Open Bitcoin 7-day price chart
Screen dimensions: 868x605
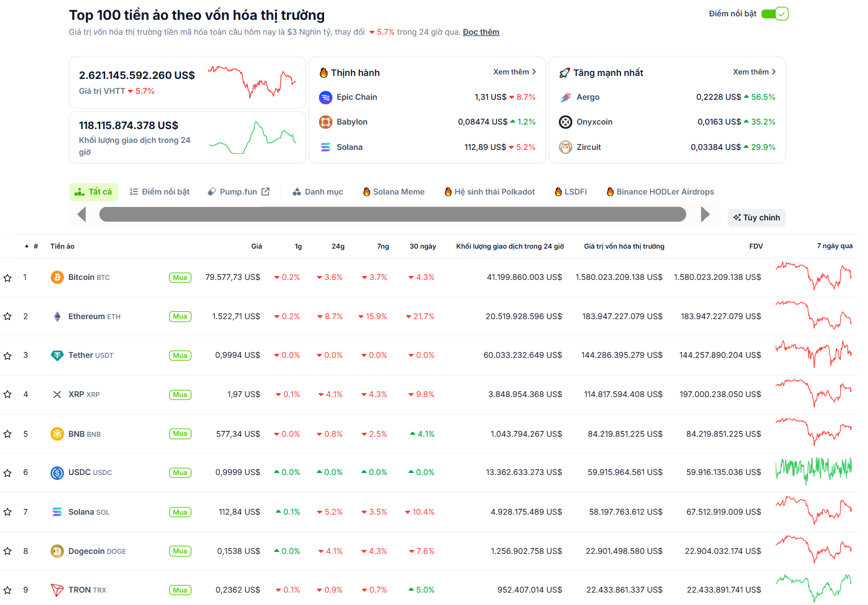tap(813, 276)
